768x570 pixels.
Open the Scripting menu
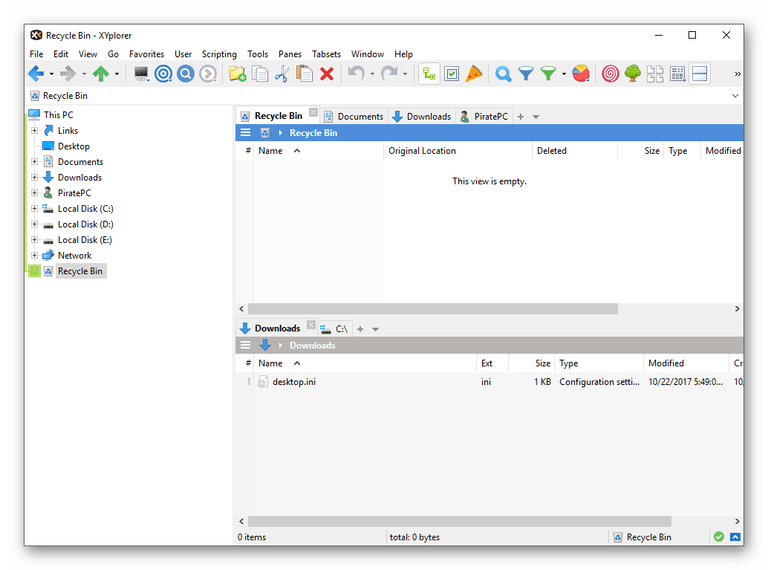(x=219, y=54)
